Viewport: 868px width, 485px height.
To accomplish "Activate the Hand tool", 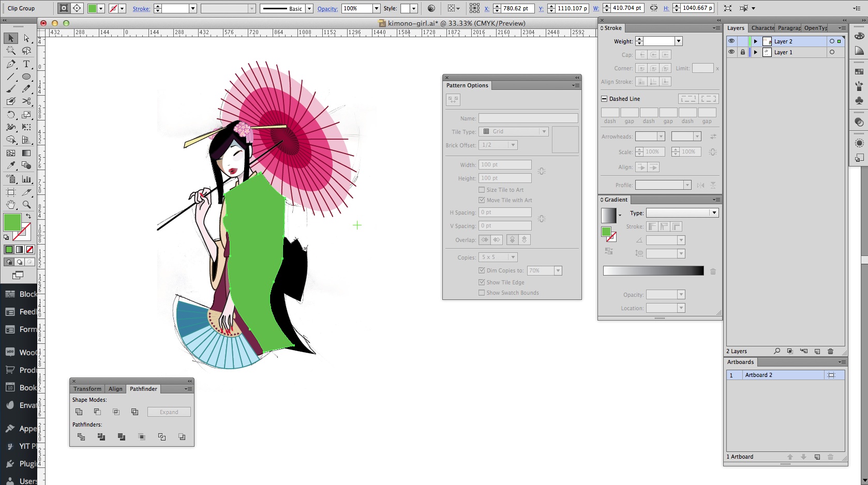I will click(x=10, y=205).
